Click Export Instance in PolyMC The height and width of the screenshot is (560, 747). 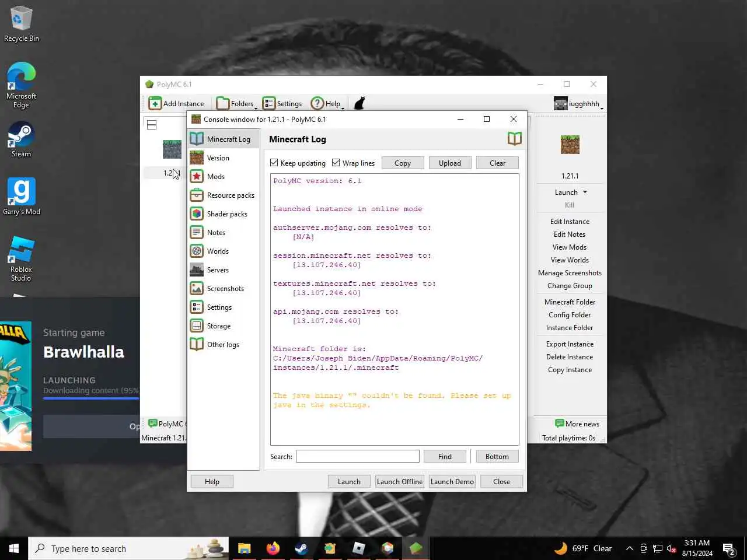(x=570, y=344)
